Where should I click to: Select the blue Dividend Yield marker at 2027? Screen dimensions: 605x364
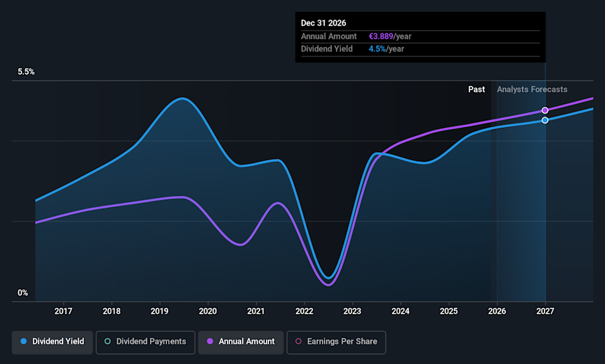(x=545, y=120)
